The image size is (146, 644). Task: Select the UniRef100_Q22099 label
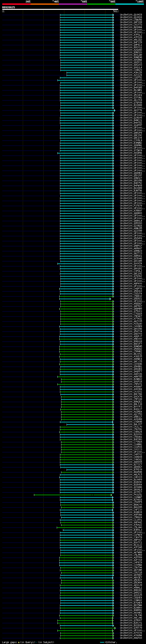click(x=131, y=231)
